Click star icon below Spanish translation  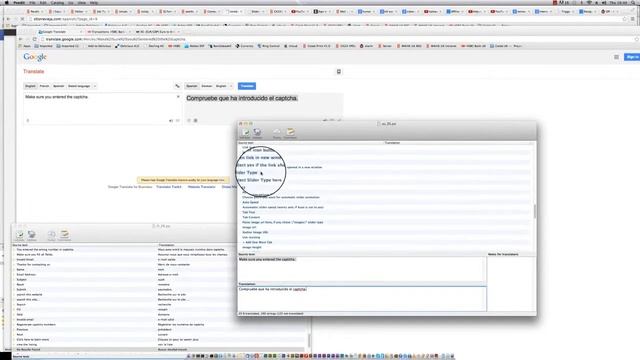(x=189, y=120)
